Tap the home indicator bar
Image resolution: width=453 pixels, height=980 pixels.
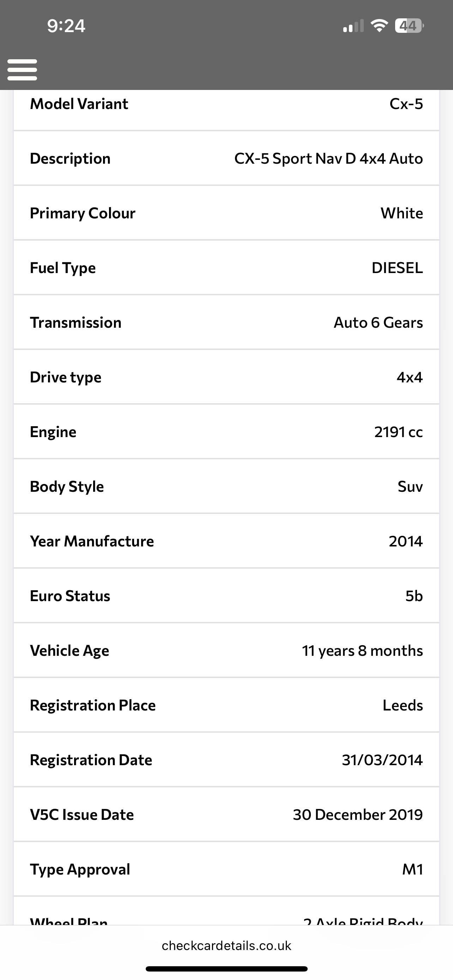tap(226, 969)
